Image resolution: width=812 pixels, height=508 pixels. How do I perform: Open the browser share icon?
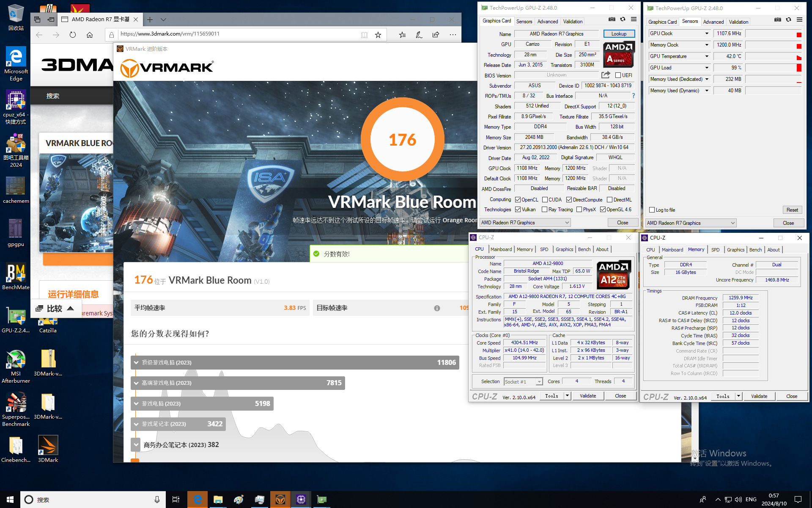click(436, 35)
